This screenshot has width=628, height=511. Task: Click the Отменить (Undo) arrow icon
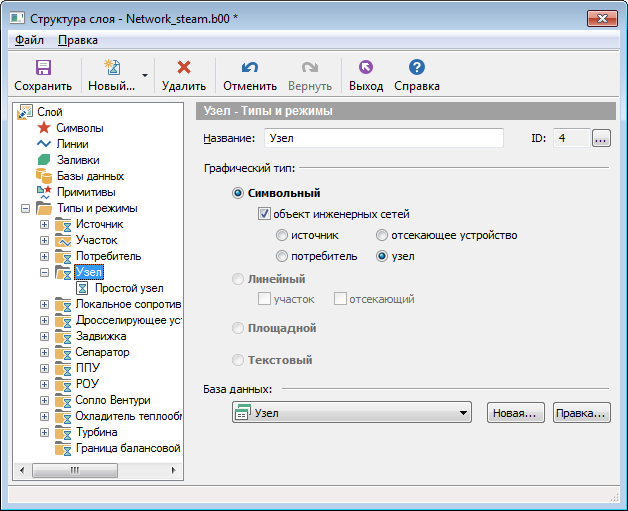point(250,68)
